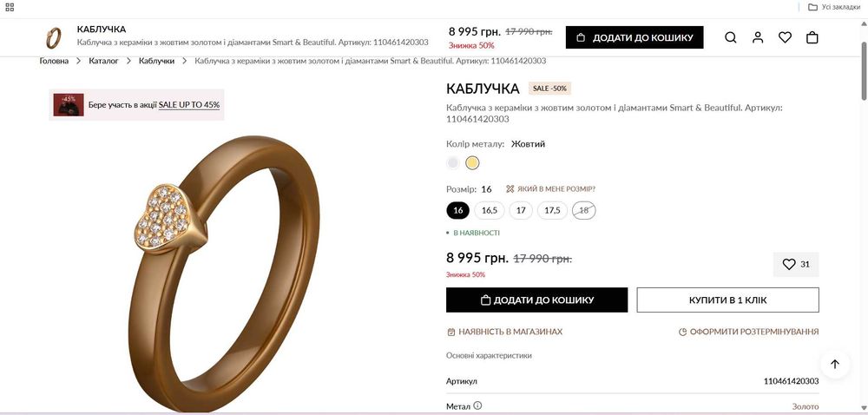Go to Каблучки breadcrumb
This screenshot has height=415, width=868.
(x=157, y=61)
